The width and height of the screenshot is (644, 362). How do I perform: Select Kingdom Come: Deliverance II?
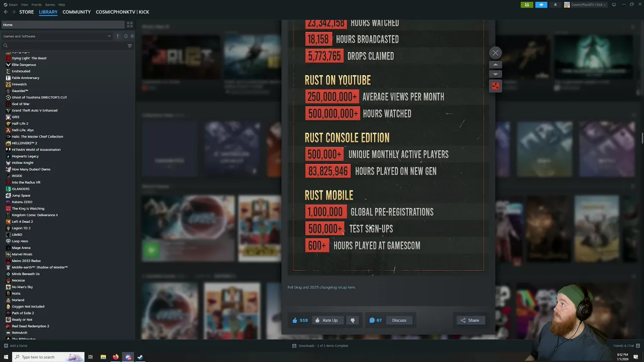click(x=35, y=215)
